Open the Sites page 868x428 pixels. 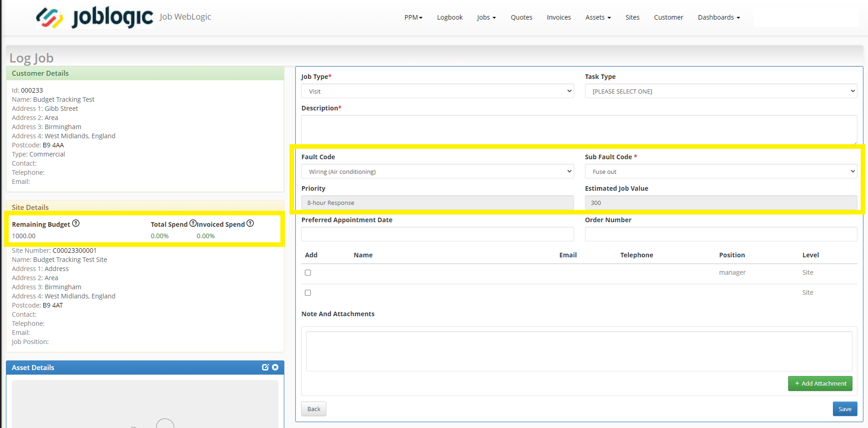(632, 17)
